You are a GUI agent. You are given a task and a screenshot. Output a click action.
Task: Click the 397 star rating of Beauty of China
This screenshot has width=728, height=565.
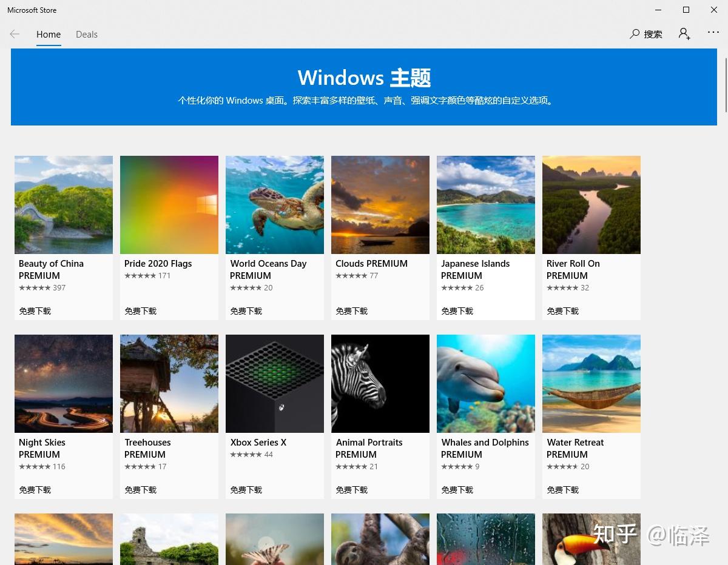click(x=42, y=288)
